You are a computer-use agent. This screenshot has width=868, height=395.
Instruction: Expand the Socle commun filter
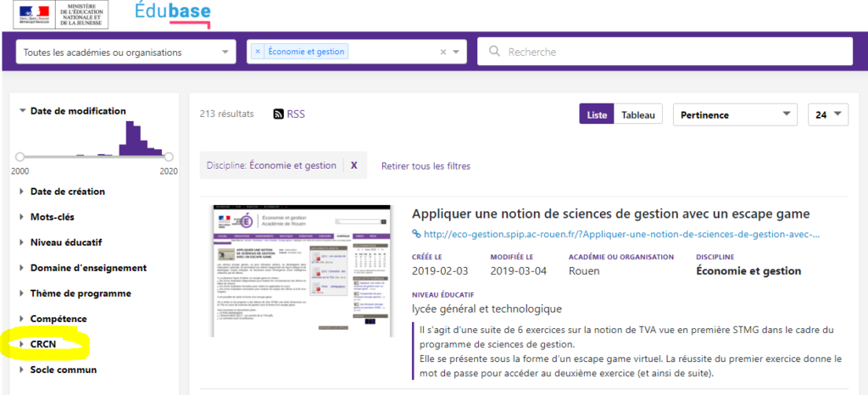(x=58, y=370)
